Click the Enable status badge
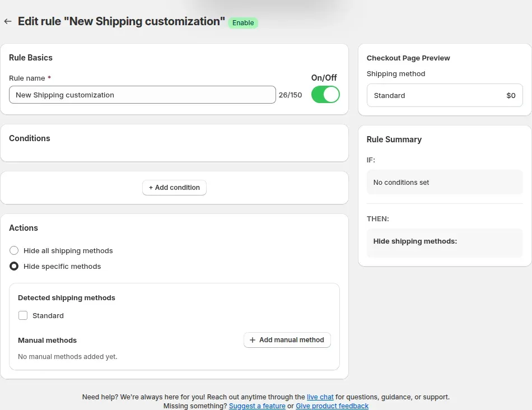The height and width of the screenshot is (410, 532). coord(243,23)
